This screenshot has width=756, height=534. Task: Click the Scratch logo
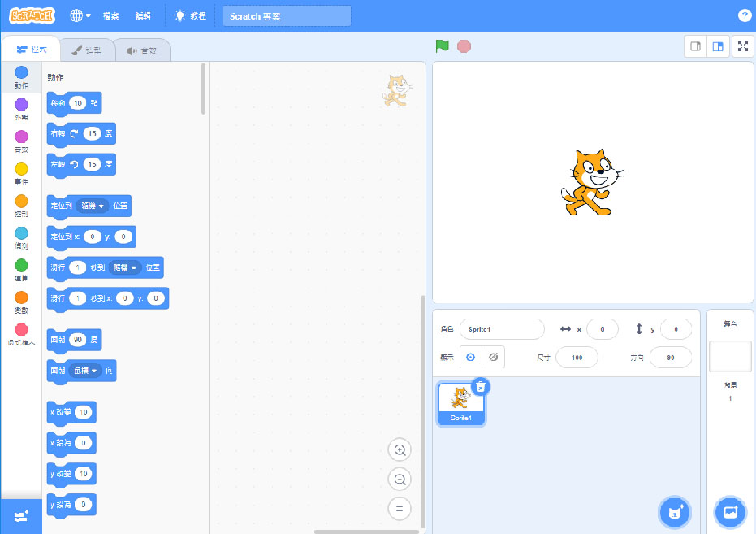32,15
